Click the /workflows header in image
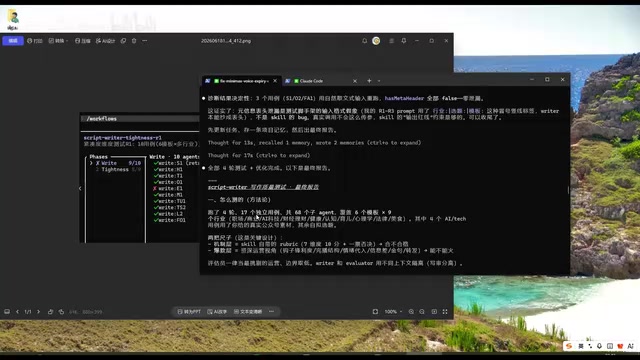The image size is (640, 360). pos(102,119)
